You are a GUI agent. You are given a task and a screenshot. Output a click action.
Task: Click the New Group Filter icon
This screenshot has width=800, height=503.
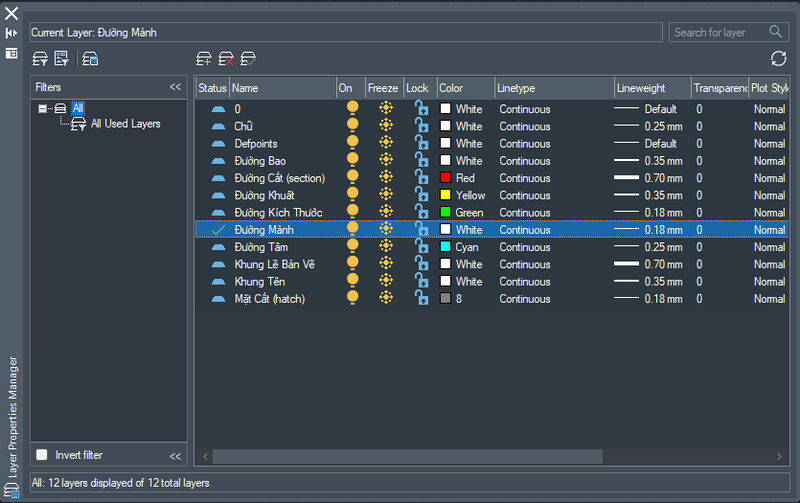click(x=61, y=59)
